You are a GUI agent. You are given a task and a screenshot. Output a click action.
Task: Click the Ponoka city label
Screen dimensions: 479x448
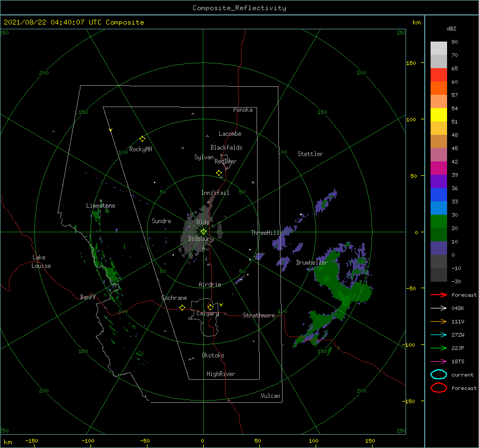pyautogui.click(x=243, y=110)
